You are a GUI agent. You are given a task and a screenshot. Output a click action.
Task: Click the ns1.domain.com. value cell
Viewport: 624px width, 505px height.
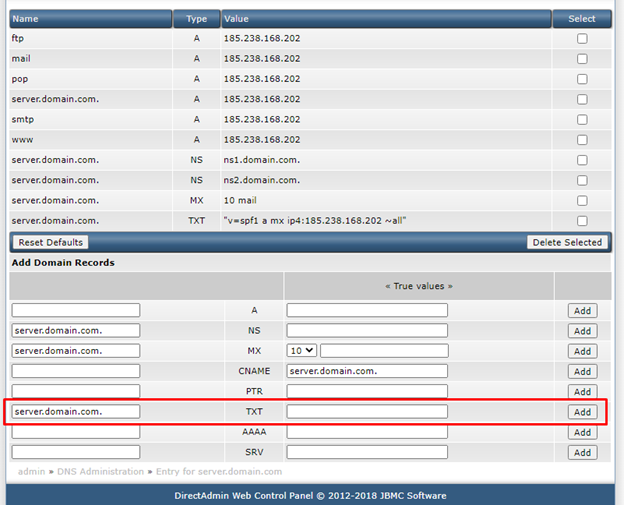(x=262, y=160)
